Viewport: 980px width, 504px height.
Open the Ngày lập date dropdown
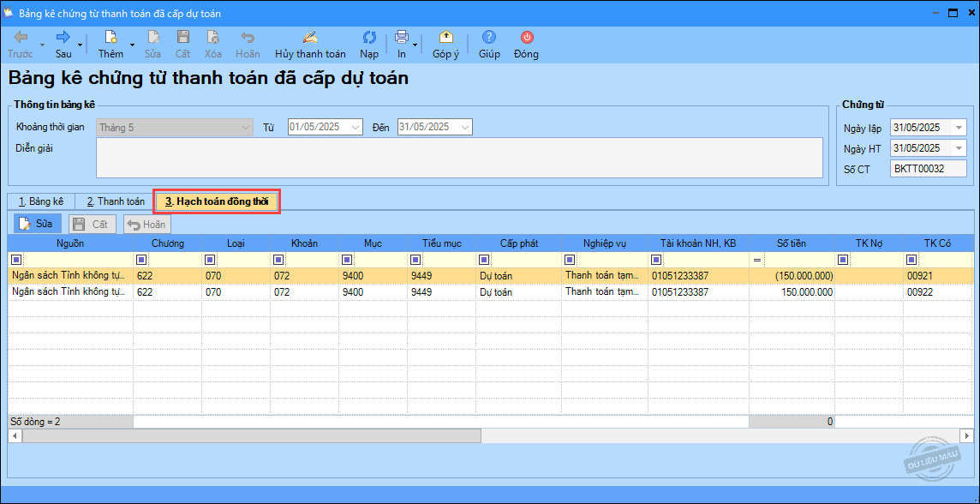pos(959,128)
